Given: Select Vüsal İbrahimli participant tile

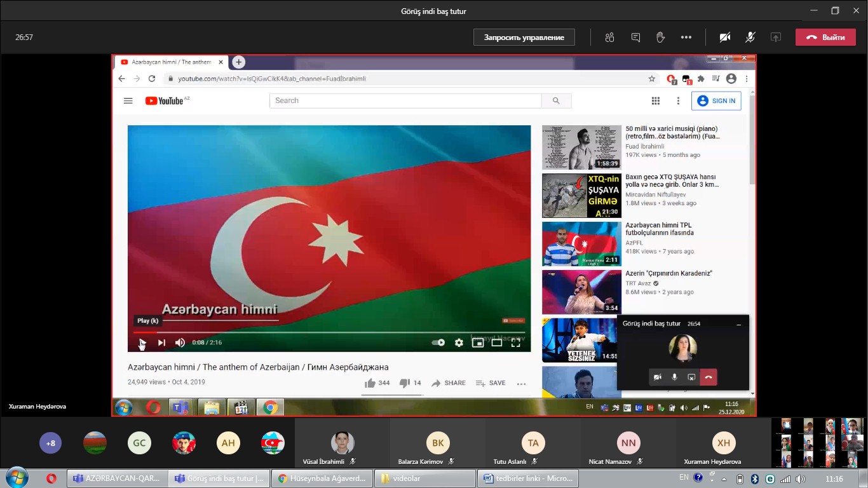Looking at the screenshot, I should click(342, 444).
